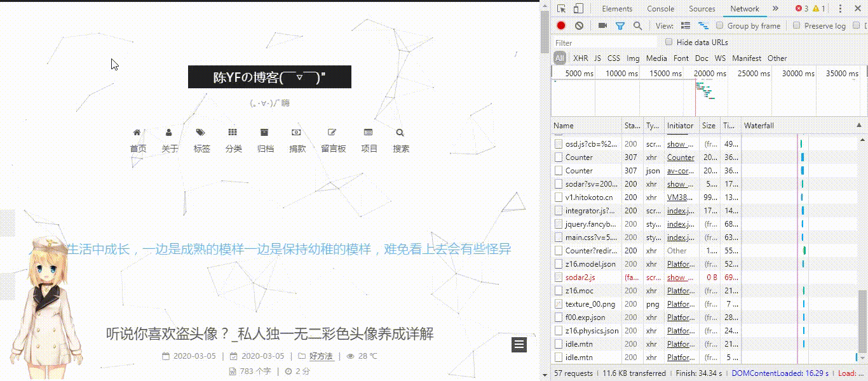Image resolution: width=868 pixels, height=381 pixels.
Task: Filter requests by JS type
Action: [597, 58]
